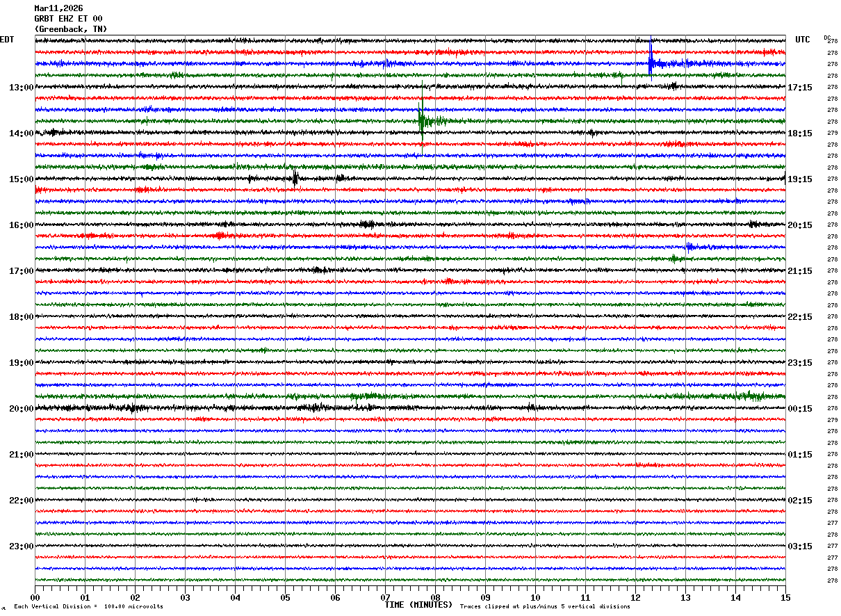This screenshot has height=616, width=841.
Task: Select the 21:00 EDT time label
Action: pos(21,455)
